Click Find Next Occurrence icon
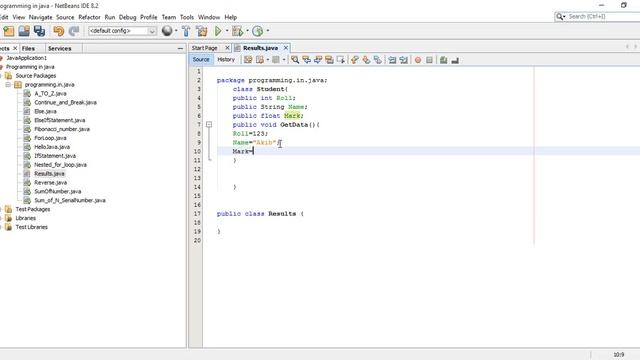640x360 pixels. [x=318, y=60]
